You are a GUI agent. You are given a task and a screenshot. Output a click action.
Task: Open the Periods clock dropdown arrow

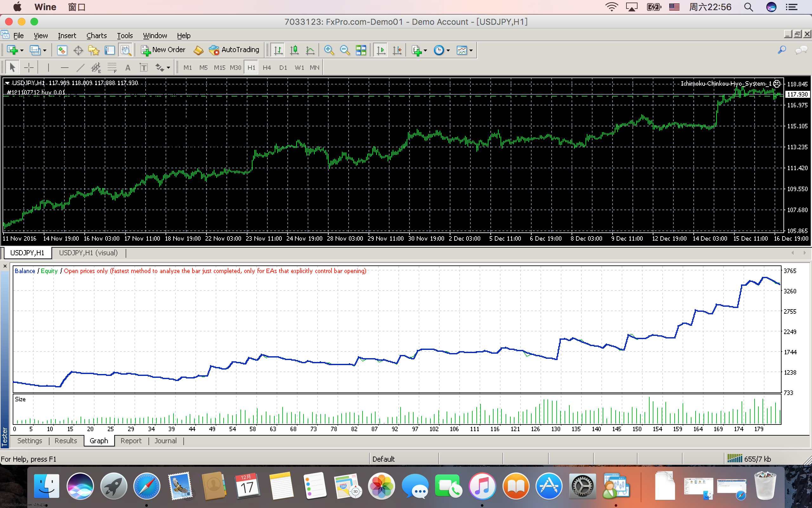(448, 50)
